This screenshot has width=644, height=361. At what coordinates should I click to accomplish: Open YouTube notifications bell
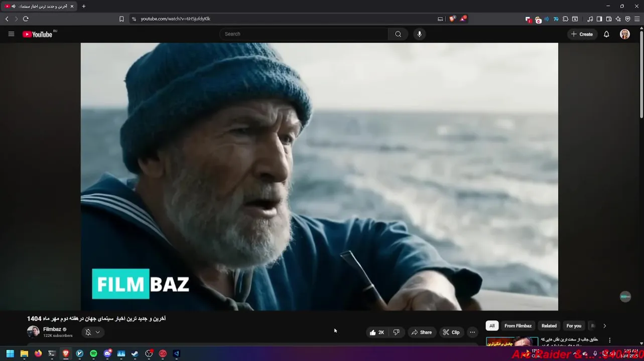(x=606, y=34)
